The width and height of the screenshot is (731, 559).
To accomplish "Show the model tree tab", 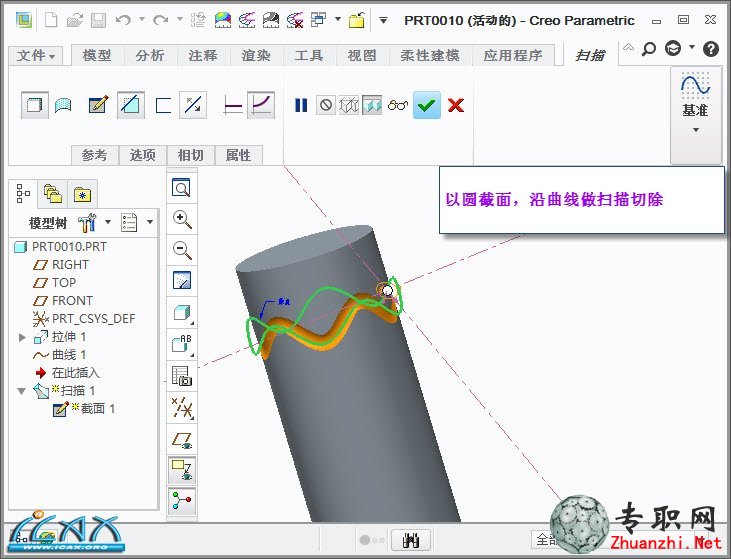I will tap(23, 193).
